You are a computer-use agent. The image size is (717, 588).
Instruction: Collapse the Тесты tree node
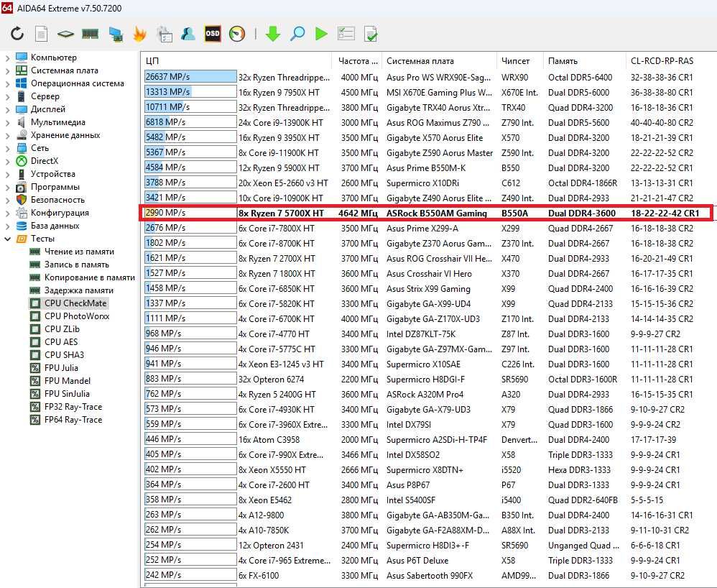7,239
